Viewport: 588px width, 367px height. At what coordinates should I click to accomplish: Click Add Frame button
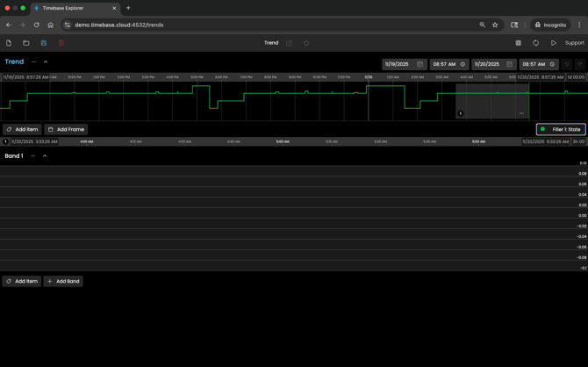[x=67, y=129]
